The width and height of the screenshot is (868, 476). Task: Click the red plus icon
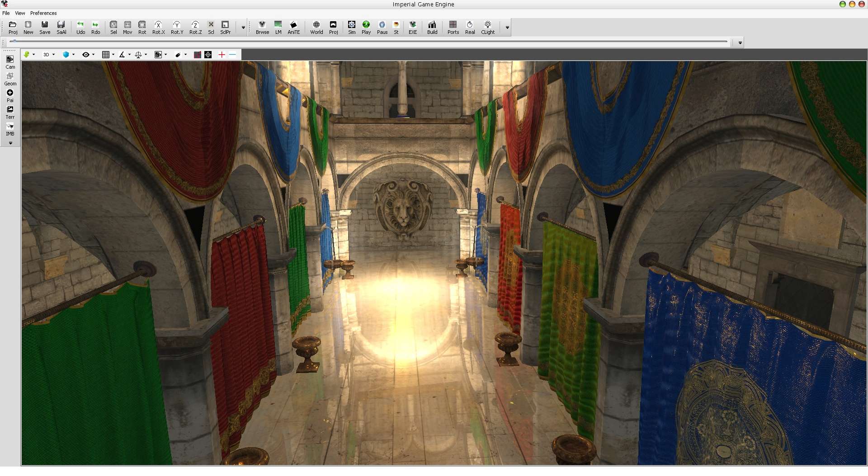click(222, 55)
